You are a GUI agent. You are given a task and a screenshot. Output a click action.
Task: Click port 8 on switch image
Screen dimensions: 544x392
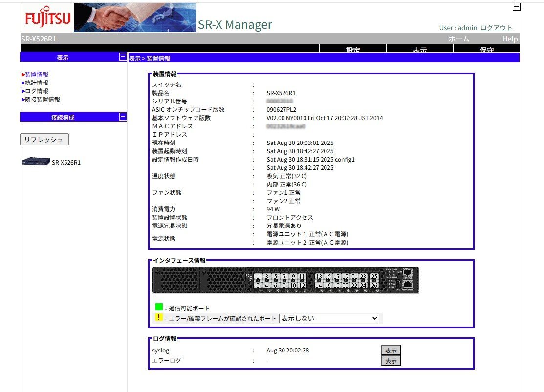pyautogui.click(x=284, y=285)
